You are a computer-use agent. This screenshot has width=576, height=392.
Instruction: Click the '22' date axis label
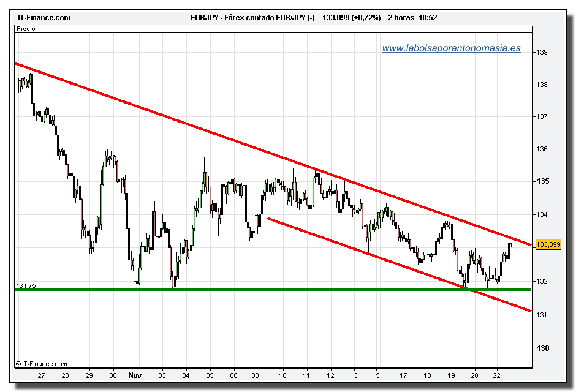[x=497, y=375]
